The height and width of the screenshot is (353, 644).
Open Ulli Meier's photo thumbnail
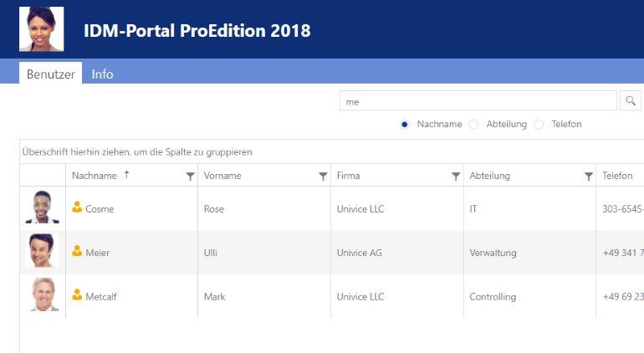pyautogui.click(x=42, y=251)
